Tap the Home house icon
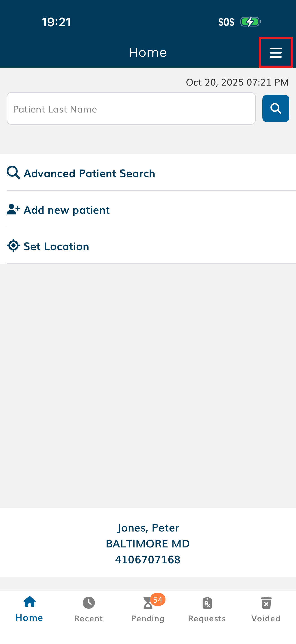 tap(29, 602)
